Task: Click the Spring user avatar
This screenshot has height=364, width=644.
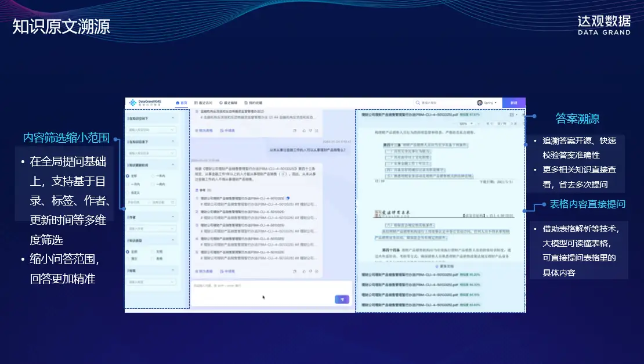Action: [480, 103]
